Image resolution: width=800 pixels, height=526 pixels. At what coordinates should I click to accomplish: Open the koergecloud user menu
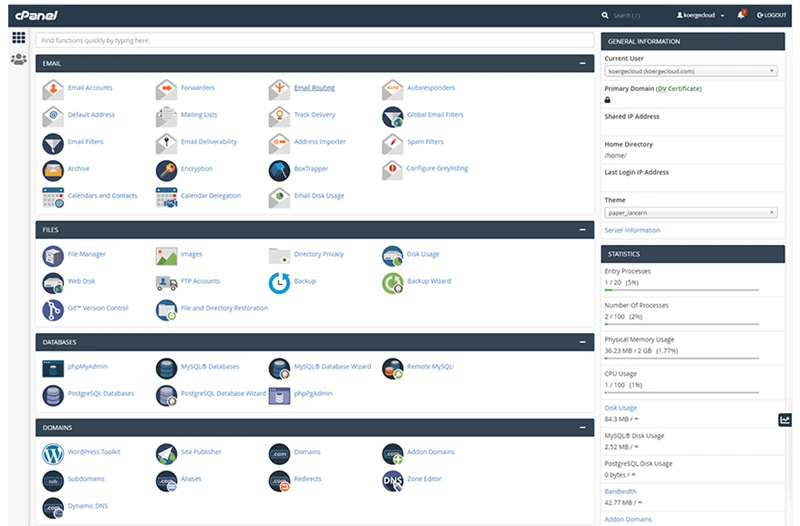point(700,15)
